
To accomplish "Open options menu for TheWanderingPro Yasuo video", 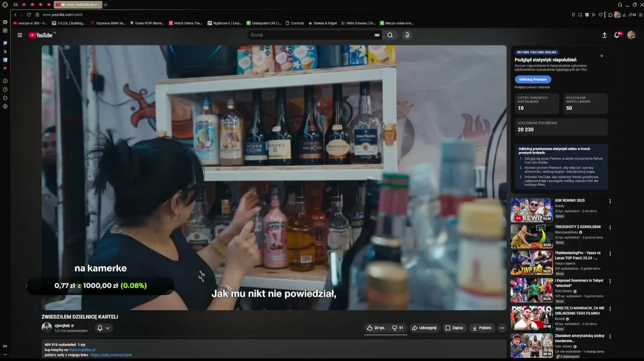I will 610,254.
